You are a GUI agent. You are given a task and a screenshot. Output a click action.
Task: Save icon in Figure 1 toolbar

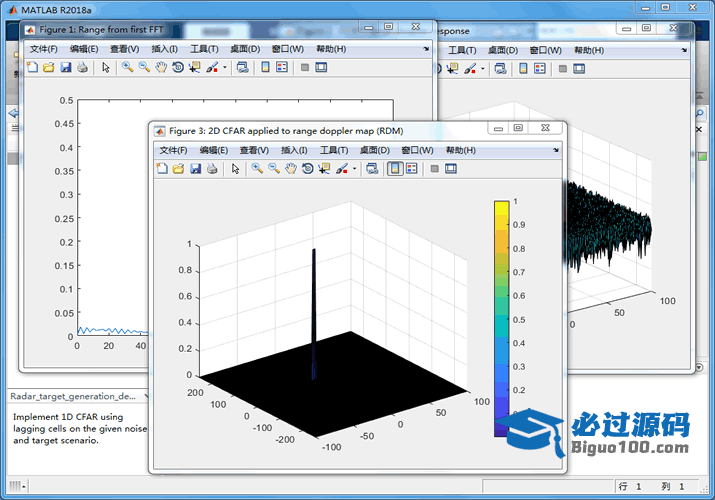pos(66,67)
